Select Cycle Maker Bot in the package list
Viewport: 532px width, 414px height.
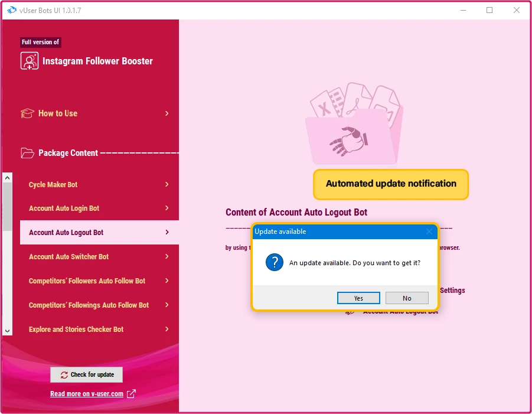(99, 184)
